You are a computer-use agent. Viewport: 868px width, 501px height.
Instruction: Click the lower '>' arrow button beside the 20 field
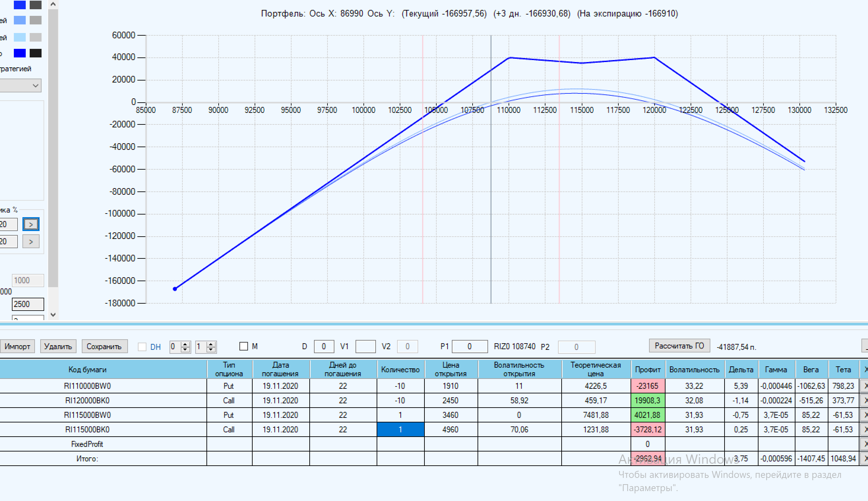(x=31, y=242)
